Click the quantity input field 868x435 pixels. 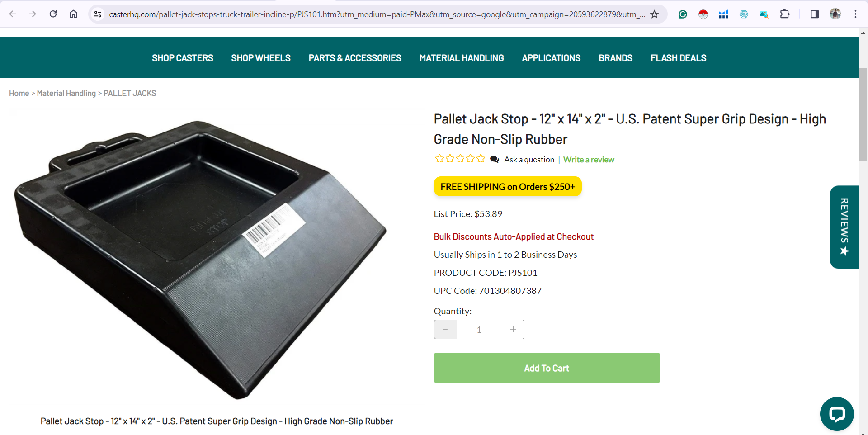click(x=479, y=330)
